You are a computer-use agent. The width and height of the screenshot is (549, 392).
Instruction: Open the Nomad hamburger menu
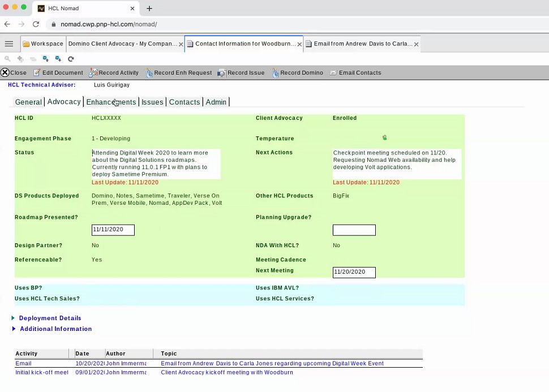[x=8, y=44]
